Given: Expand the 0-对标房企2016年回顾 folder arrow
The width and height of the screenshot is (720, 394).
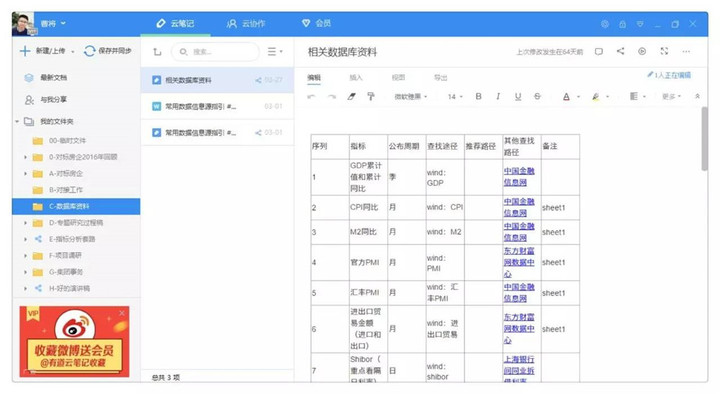Looking at the screenshot, I should pyautogui.click(x=25, y=157).
